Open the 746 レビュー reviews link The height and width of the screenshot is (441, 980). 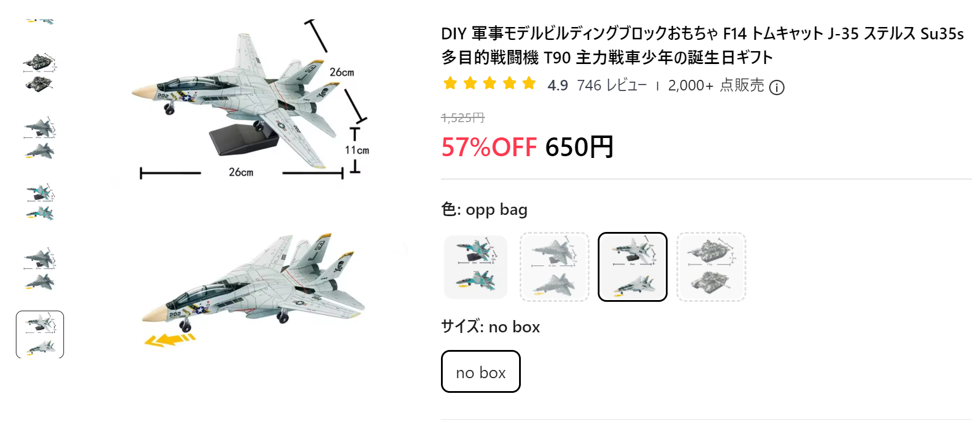pyautogui.click(x=612, y=86)
